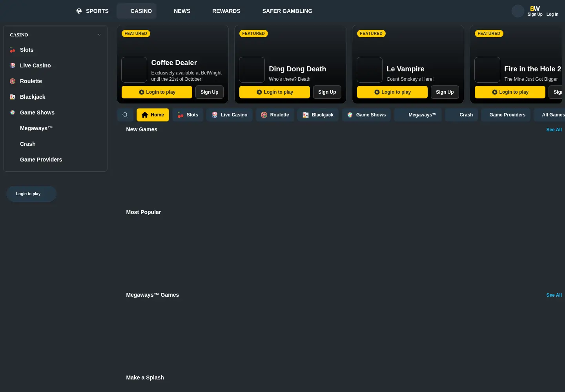Click the Game Shows icon in sidebar
The width and height of the screenshot is (565, 392).
[13, 113]
